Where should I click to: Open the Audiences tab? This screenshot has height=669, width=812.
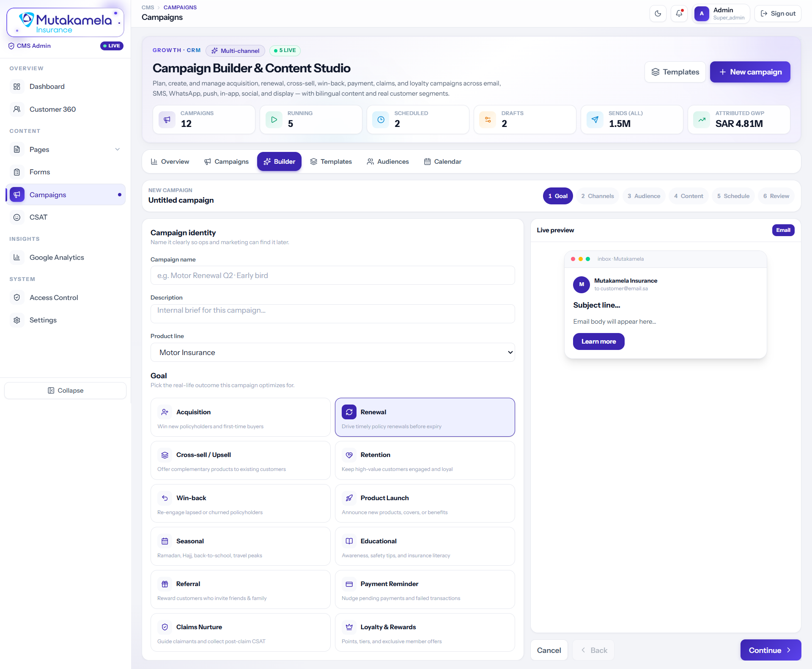[388, 162]
